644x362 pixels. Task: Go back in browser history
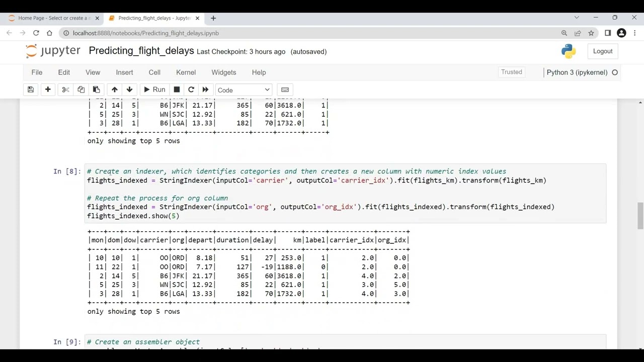[9, 33]
